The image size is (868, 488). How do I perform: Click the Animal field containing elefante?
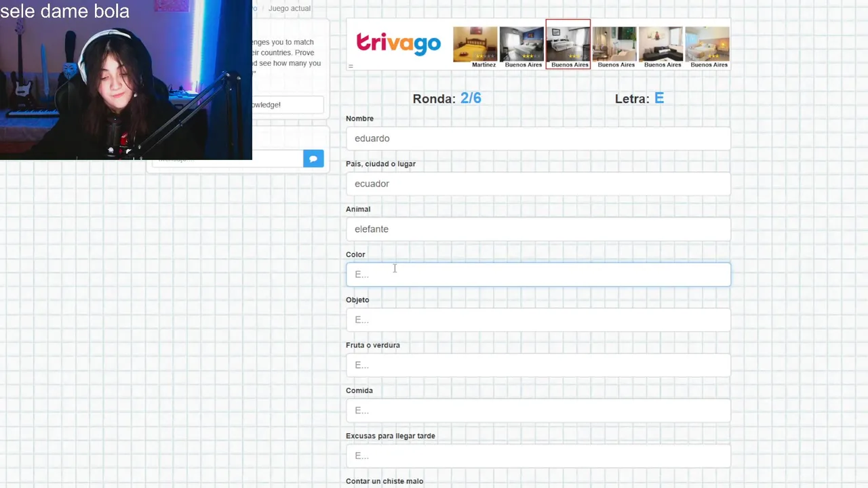[x=538, y=229]
